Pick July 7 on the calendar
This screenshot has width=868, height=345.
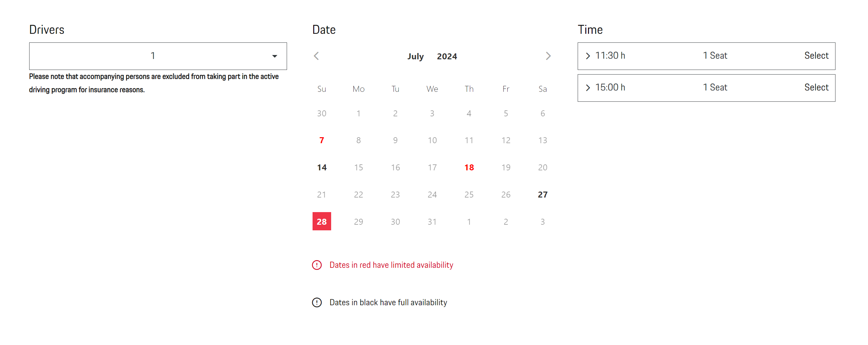[322, 141]
